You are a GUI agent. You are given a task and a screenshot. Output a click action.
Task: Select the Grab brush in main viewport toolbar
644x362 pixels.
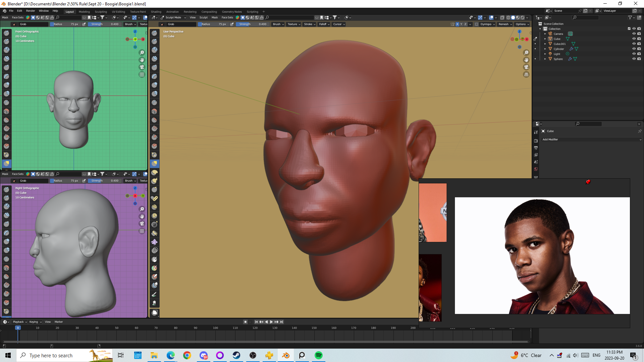[x=154, y=164]
